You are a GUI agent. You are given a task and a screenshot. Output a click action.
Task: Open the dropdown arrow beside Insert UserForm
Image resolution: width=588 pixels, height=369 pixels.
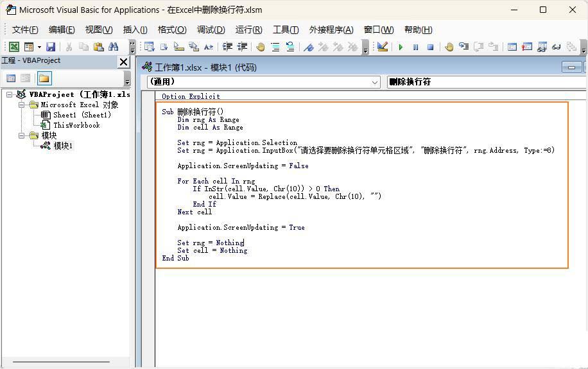(39, 47)
